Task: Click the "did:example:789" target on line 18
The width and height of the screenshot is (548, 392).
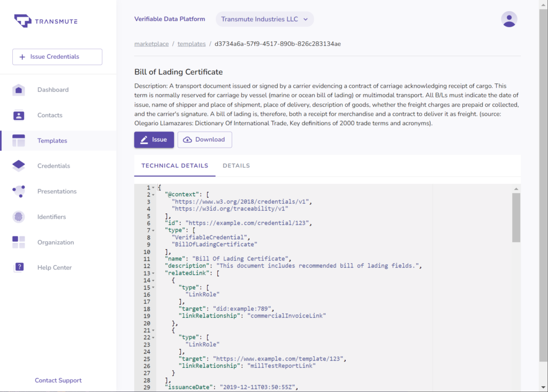Action: point(242,309)
